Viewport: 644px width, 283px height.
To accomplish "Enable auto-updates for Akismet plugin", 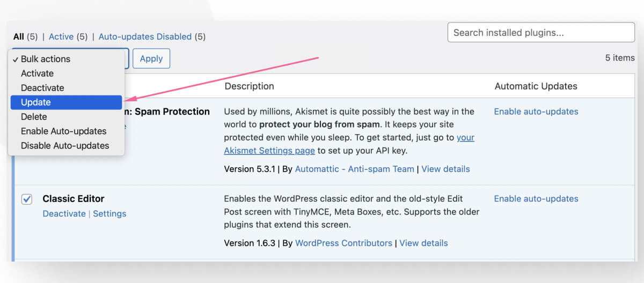I will click(x=536, y=111).
